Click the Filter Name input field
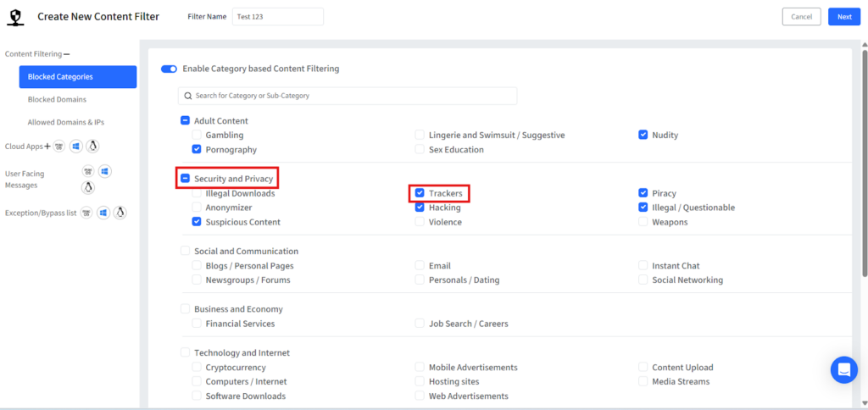868x410 pixels. tap(278, 17)
